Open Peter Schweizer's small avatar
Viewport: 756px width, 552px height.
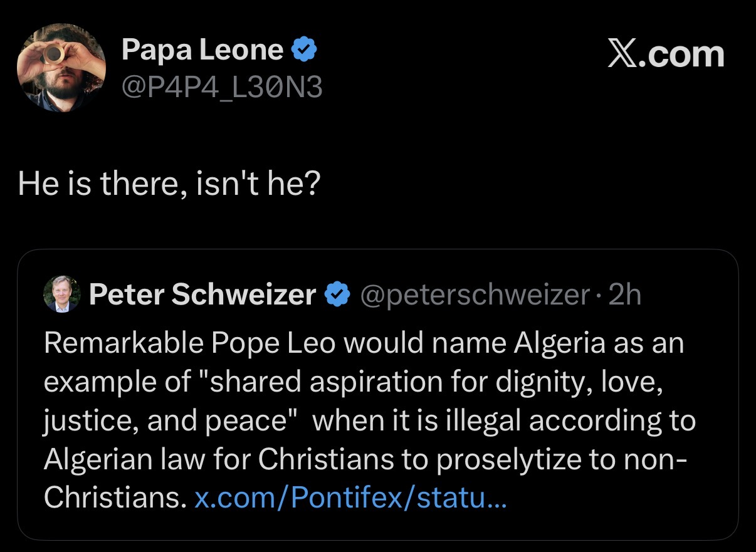click(x=61, y=294)
